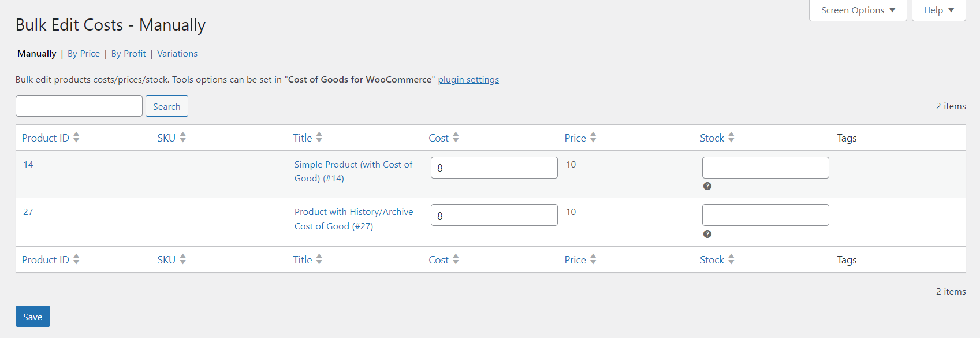
Task: Expand the Screen Options panel
Action: (x=858, y=10)
